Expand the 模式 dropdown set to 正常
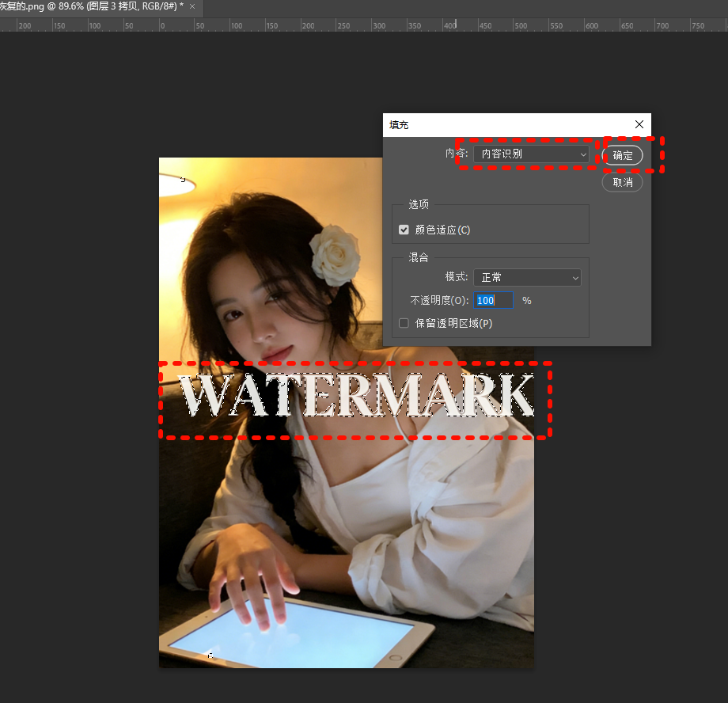This screenshot has width=728, height=703. (x=527, y=277)
